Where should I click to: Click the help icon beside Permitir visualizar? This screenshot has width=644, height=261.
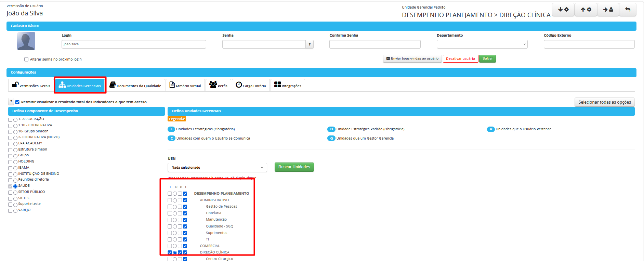pos(11,102)
